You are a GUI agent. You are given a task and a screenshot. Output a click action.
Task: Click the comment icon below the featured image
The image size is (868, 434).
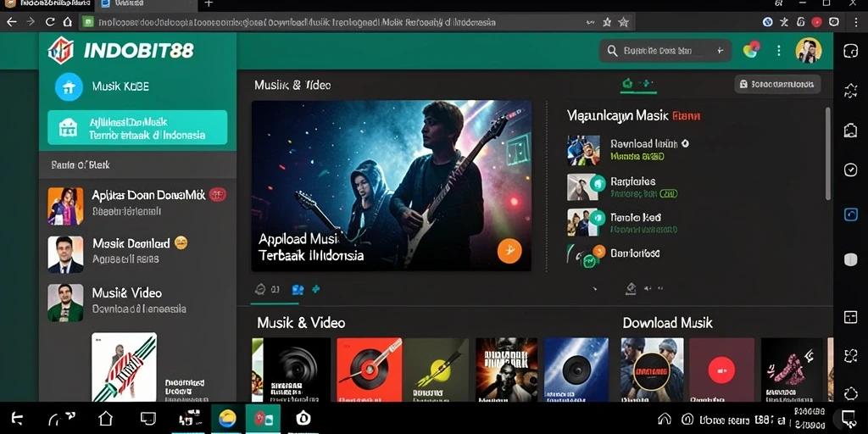pos(259,289)
